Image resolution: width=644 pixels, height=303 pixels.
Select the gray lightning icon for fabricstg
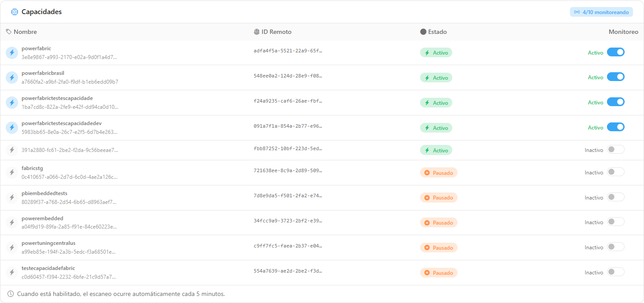(12, 173)
